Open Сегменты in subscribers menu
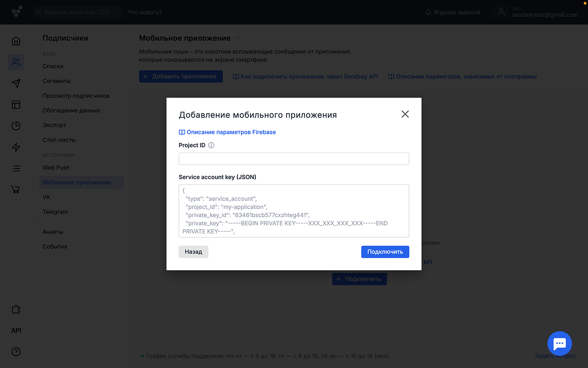 point(57,81)
